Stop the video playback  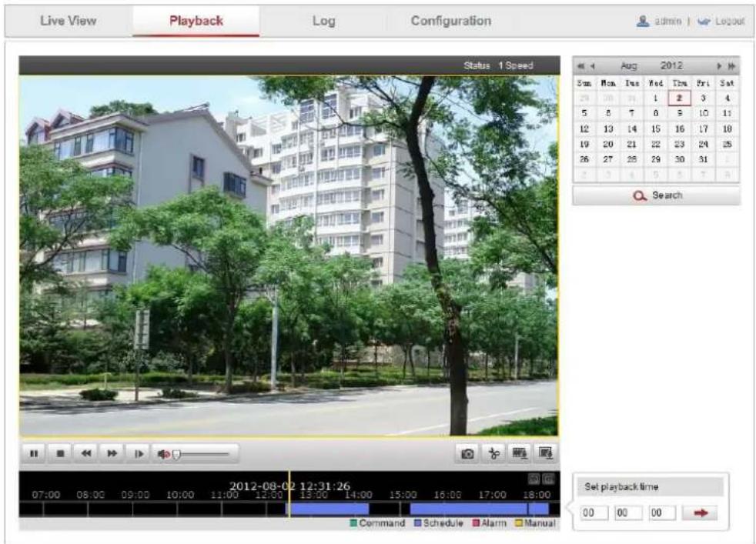click(60, 453)
